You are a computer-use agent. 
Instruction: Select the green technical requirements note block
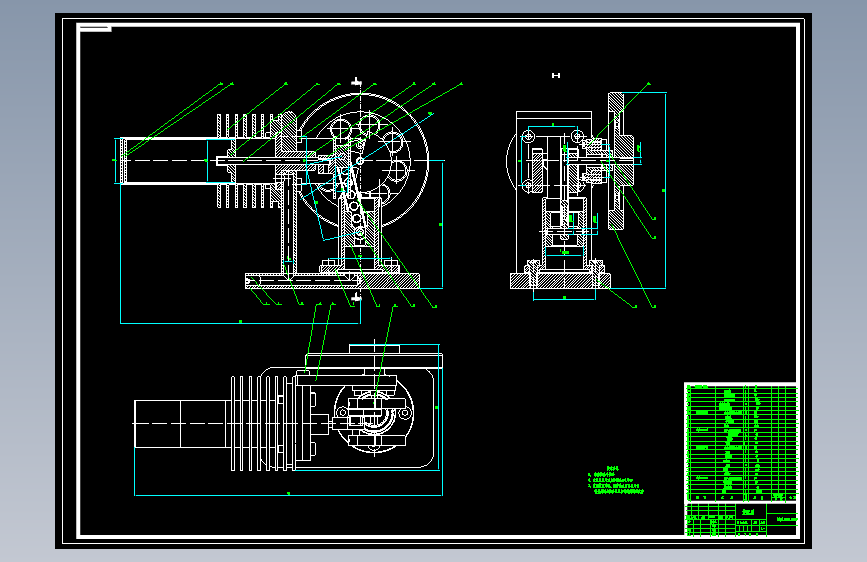pyautogui.click(x=615, y=481)
